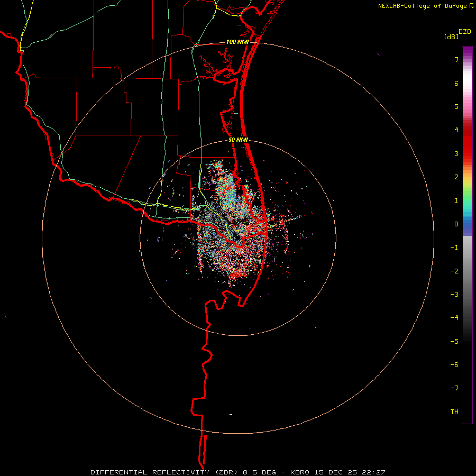Image resolution: width=476 pixels, height=476 pixels.
Task: Click the -7 value on color scale
Action: click(454, 388)
